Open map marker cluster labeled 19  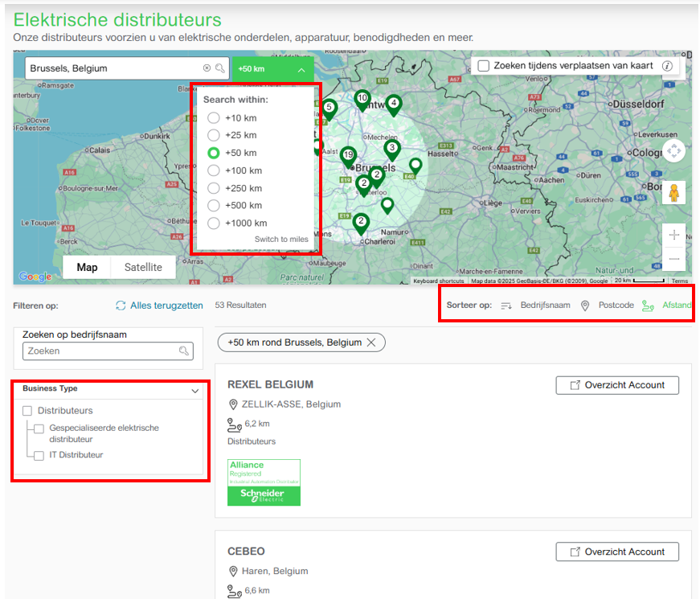click(x=348, y=157)
